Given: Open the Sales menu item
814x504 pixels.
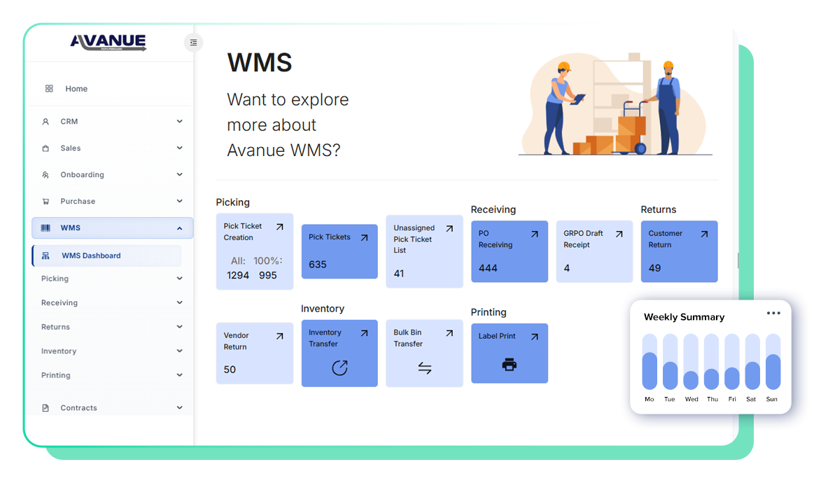Looking at the screenshot, I should pos(112,148).
